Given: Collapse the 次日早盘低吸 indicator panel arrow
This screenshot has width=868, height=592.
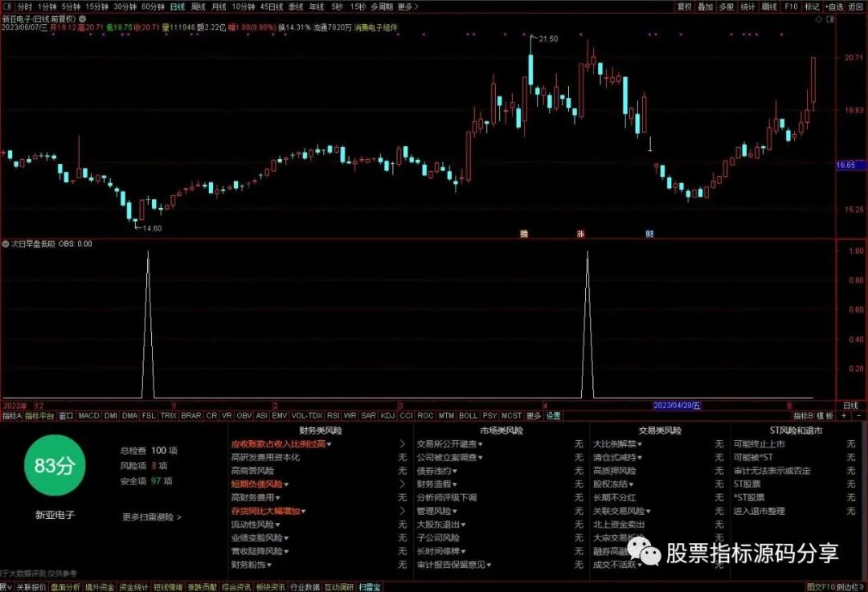Looking at the screenshot, I should click(6, 244).
